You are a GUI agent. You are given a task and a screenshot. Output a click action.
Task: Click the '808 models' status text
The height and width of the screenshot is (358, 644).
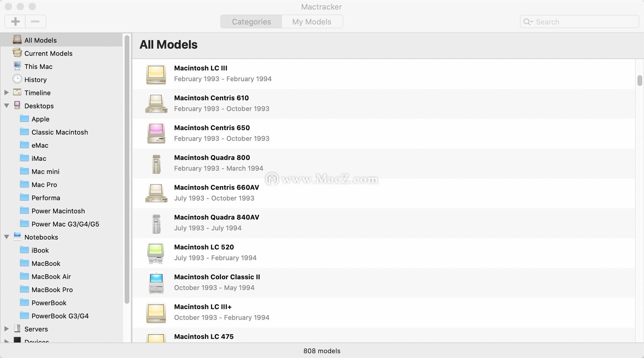pos(322,351)
